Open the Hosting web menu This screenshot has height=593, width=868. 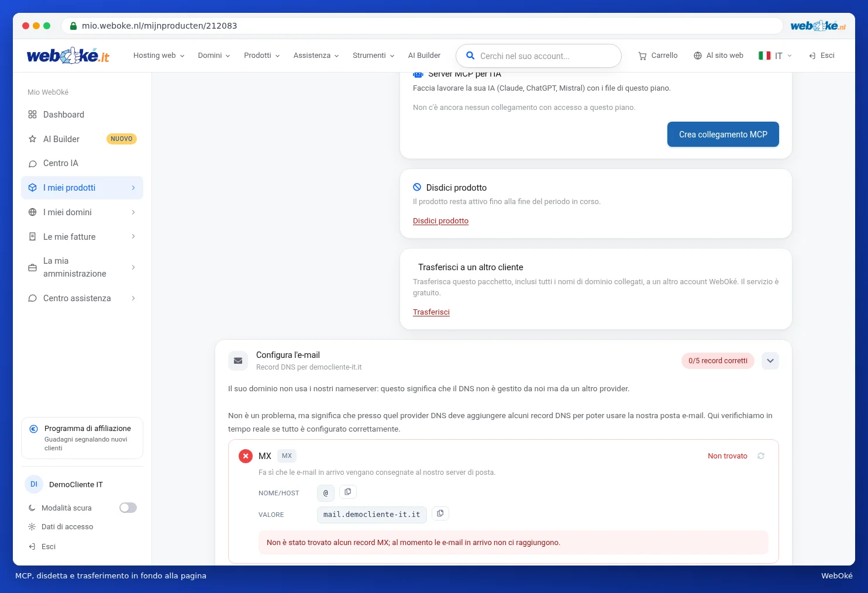(159, 56)
